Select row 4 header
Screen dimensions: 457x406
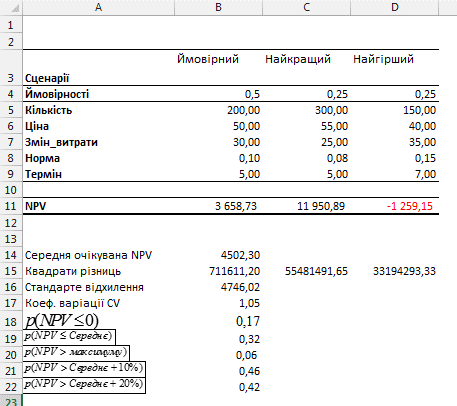click(x=11, y=94)
